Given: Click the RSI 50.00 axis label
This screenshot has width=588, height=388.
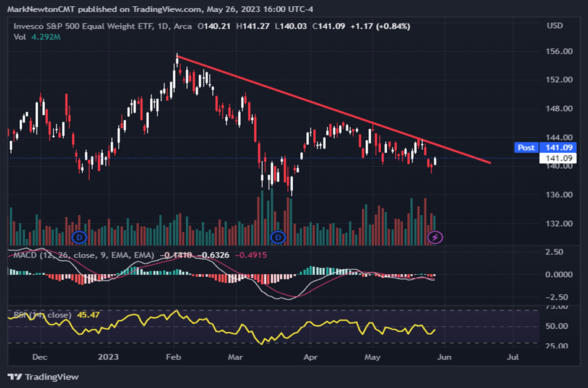Looking at the screenshot, I should [556, 327].
